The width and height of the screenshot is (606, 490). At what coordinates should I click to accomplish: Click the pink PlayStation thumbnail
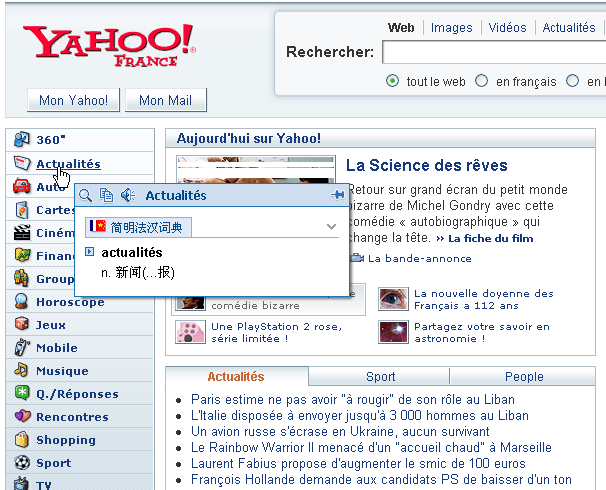pos(190,332)
